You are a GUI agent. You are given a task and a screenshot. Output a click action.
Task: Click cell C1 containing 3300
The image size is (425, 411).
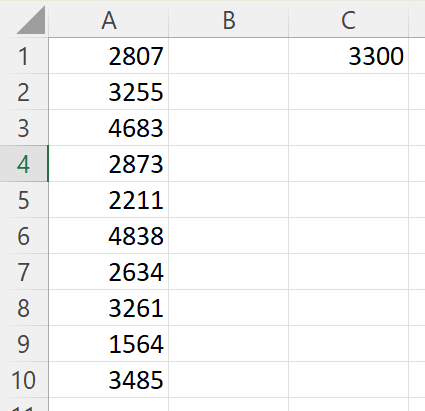click(x=348, y=56)
